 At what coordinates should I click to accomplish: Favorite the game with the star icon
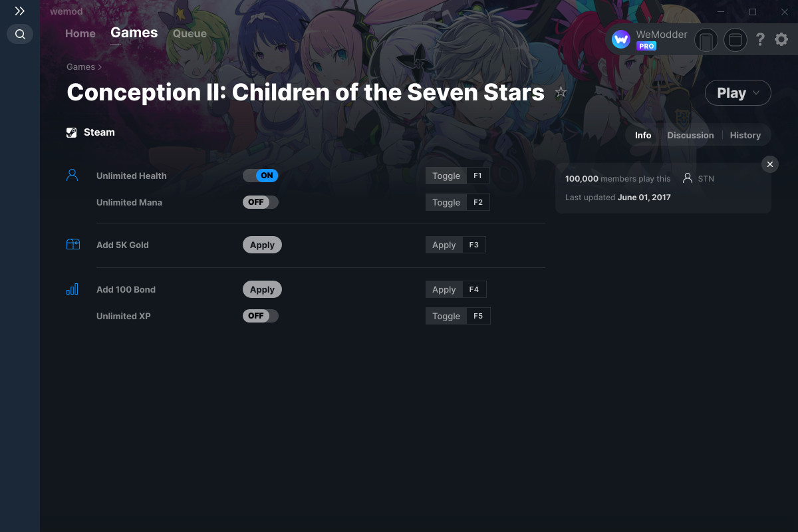click(x=561, y=92)
